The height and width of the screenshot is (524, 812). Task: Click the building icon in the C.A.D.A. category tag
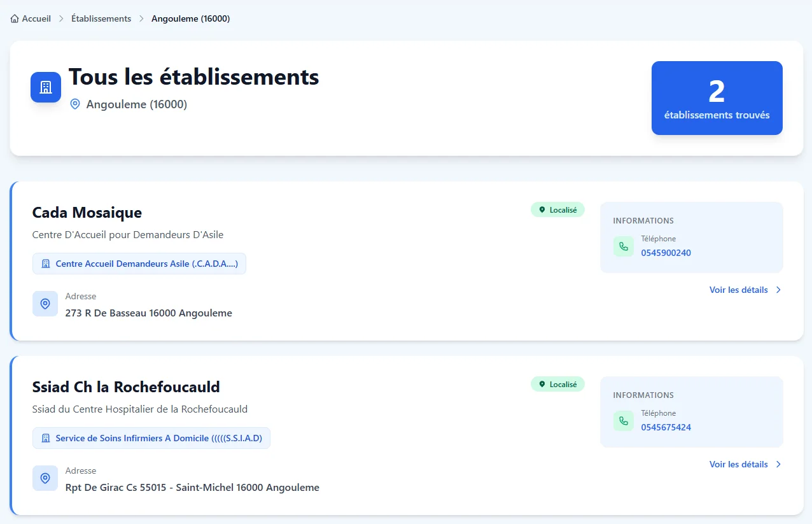click(x=45, y=264)
